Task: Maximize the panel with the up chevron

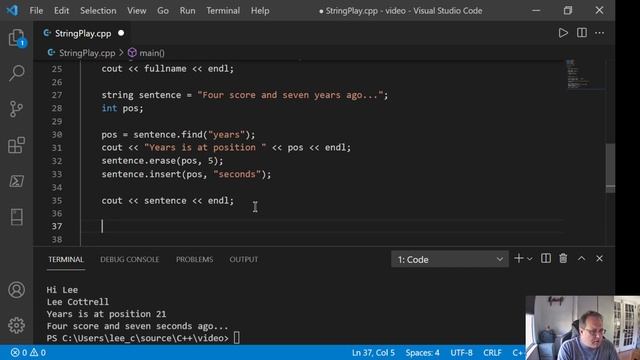Action: pyautogui.click(x=582, y=258)
